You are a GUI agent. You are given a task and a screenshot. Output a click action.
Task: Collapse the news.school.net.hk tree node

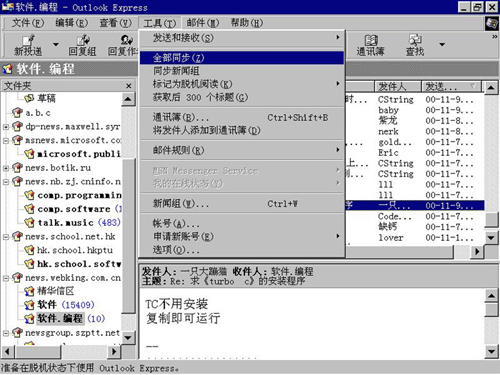(x=6, y=237)
